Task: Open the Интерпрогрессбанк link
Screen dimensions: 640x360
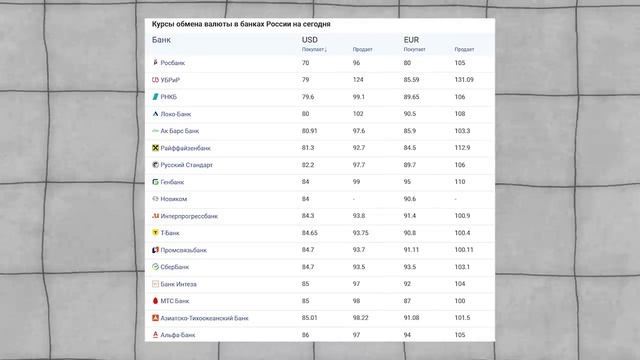Action: (x=189, y=216)
